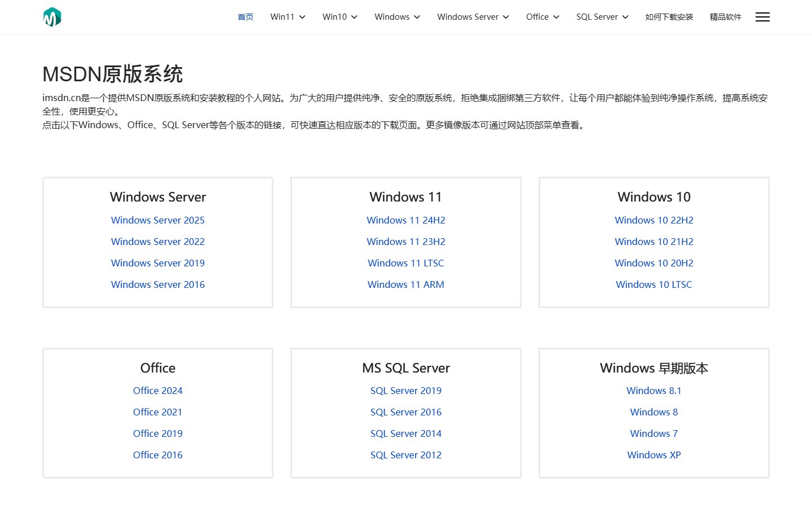Select the Windows 8 link
Screen dimensions: 812x508
654,412
